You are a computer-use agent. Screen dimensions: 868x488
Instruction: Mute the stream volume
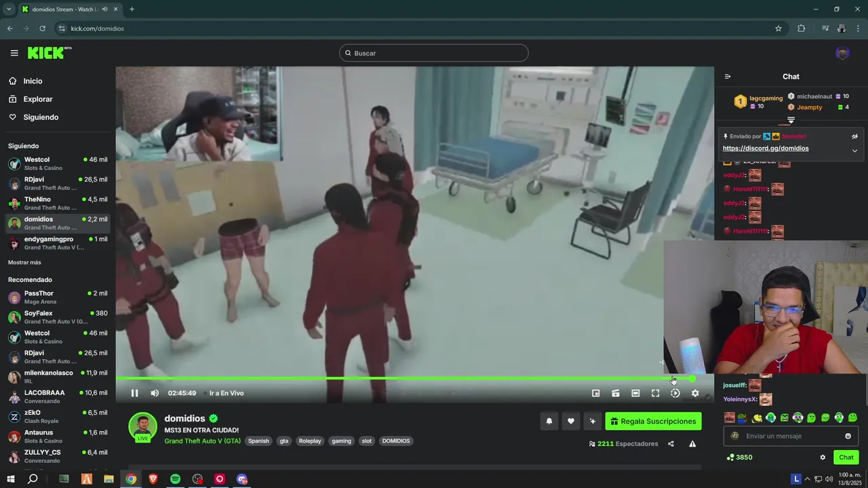pyautogui.click(x=155, y=393)
